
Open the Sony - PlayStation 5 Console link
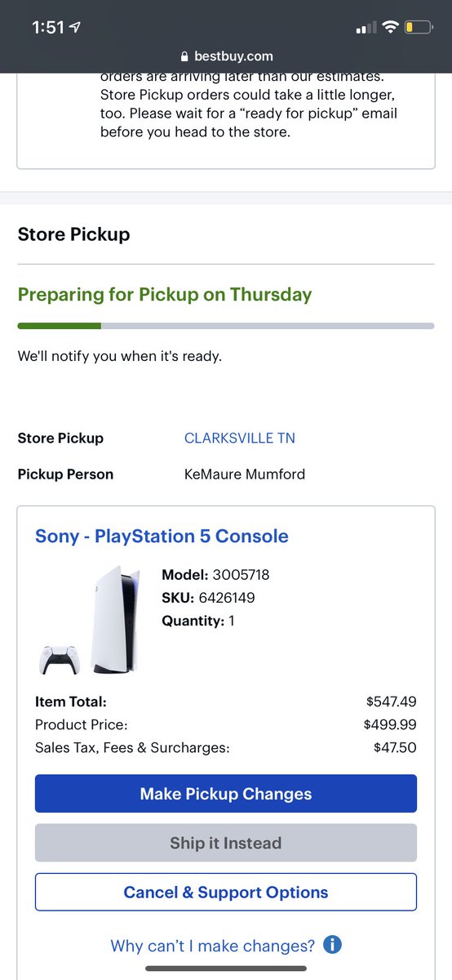click(x=162, y=537)
